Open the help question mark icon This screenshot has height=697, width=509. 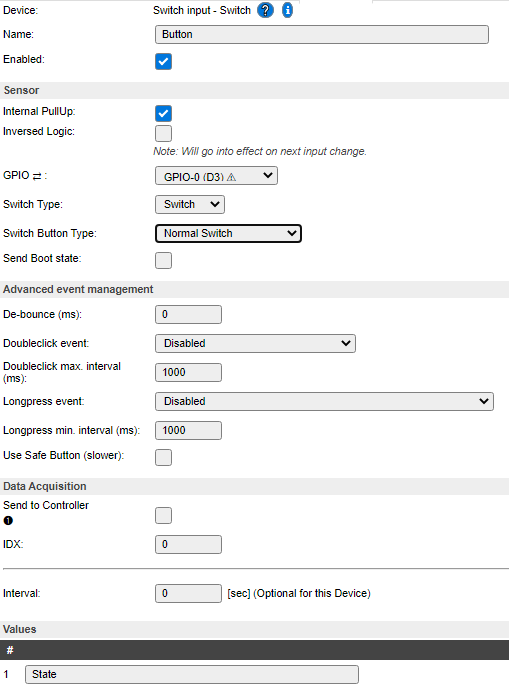[x=265, y=10]
